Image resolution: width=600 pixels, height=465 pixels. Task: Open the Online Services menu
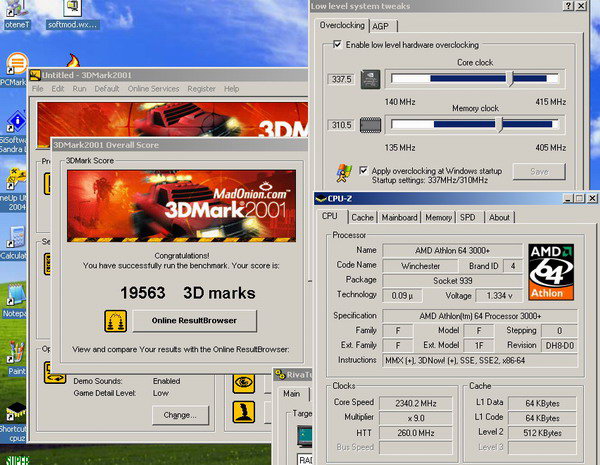(x=153, y=89)
